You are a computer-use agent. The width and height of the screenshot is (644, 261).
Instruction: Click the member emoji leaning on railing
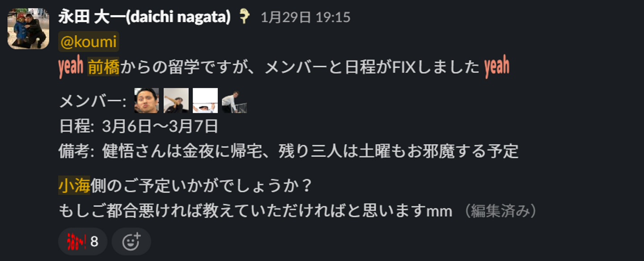(234, 101)
